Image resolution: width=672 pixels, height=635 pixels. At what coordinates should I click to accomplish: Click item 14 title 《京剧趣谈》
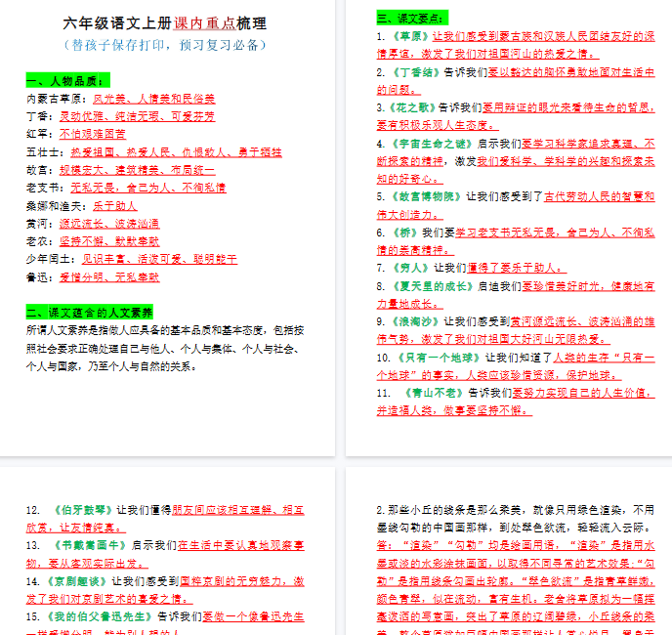point(77,581)
